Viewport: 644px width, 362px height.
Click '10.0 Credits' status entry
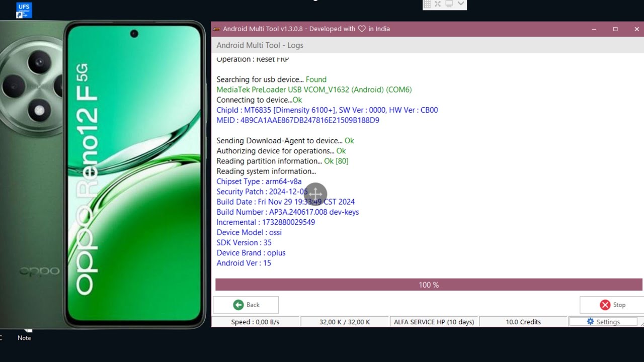click(x=523, y=322)
